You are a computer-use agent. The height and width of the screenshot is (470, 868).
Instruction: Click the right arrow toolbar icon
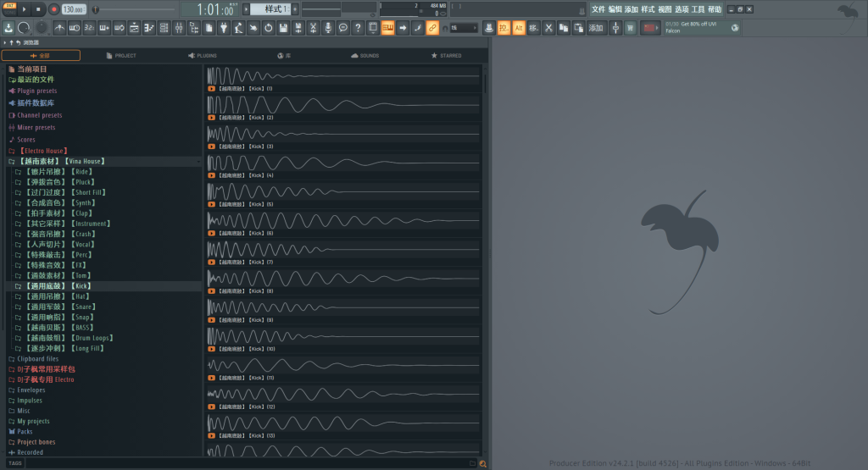click(403, 28)
